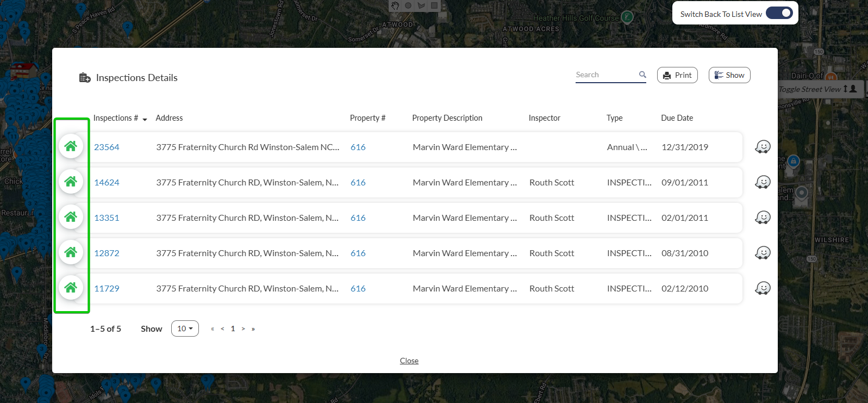Open Waze icon for inspection 12872 row
The image size is (868, 403).
763,253
